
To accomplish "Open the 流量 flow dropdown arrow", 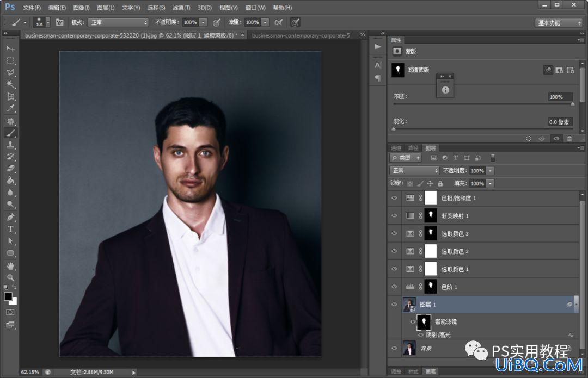I will coord(265,22).
